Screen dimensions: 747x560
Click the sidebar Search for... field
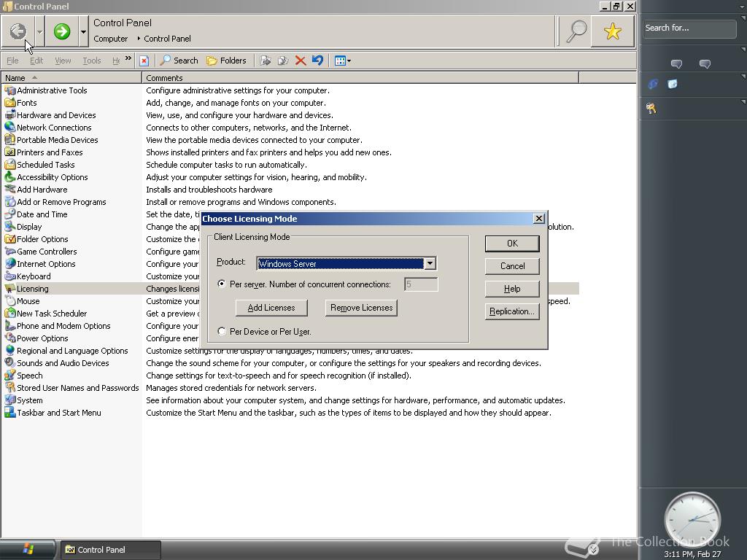689,28
